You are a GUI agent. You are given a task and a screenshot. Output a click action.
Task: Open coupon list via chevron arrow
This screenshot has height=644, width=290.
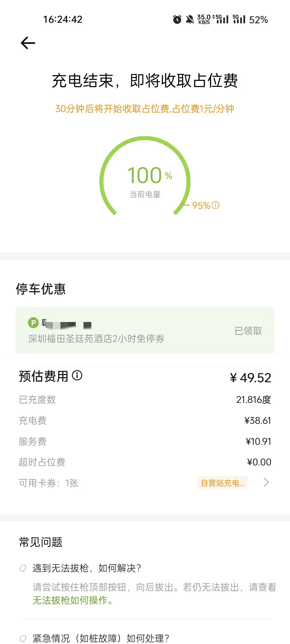click(266, 482)
